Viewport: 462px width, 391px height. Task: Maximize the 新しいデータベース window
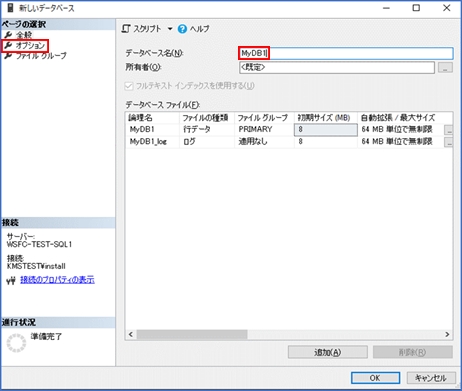click(x=416, y=8)
